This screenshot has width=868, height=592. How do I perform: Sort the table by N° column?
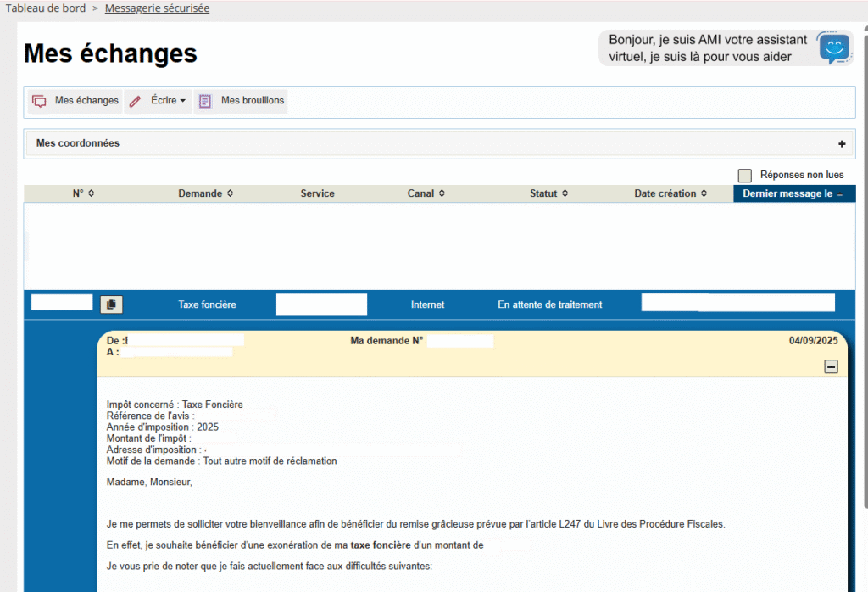(83, 193)
